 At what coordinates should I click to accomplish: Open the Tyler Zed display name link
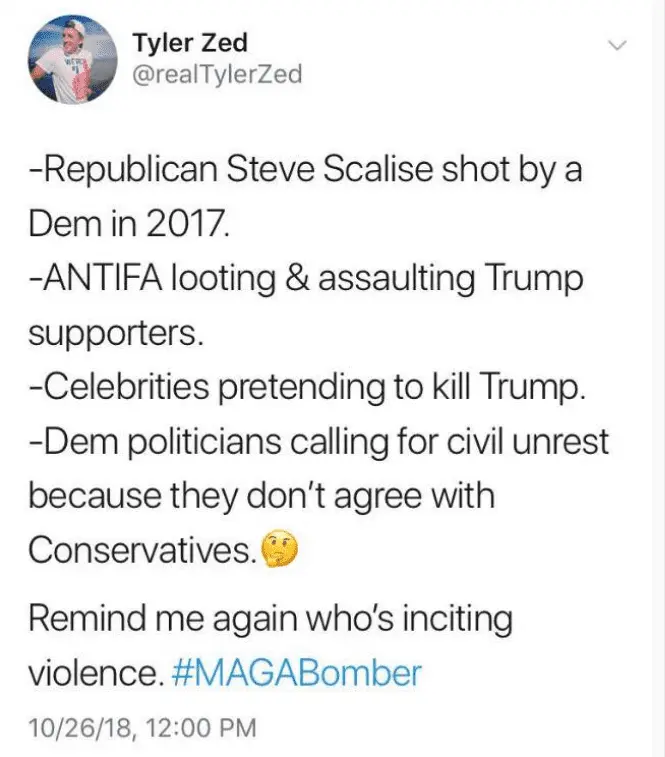click(x=190, y=42)
